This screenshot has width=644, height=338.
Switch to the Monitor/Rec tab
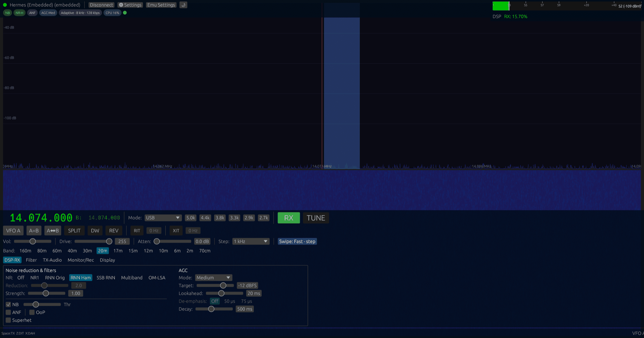(x=81, y=260)
